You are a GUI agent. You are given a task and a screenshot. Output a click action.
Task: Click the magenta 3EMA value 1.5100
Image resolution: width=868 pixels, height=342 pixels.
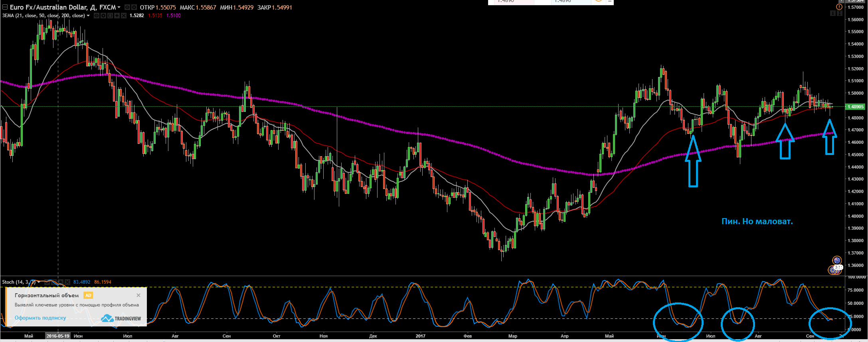(x=174, y=16)
